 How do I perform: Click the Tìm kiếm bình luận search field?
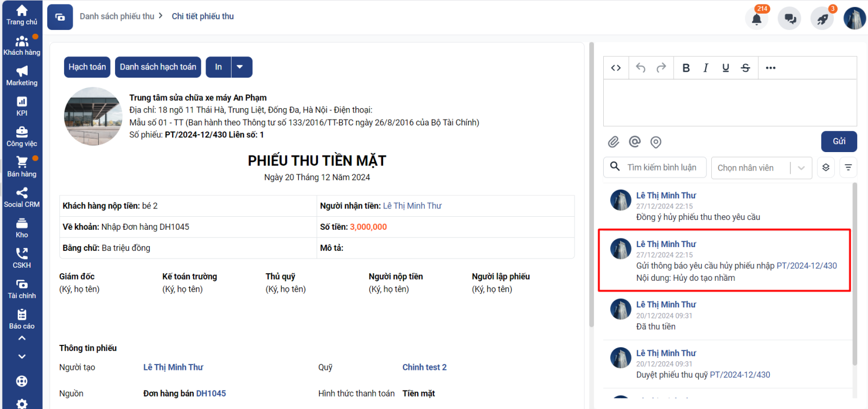tap(662, 167)
